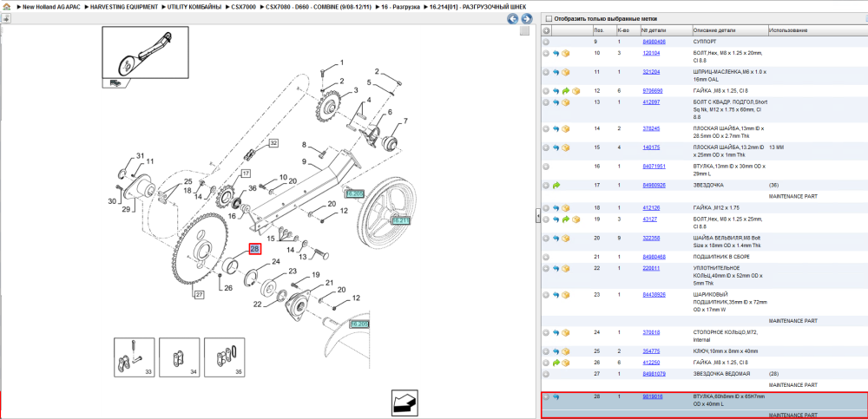Add row 15 with plus icon
This screenshot has width=868, height=419.
546,147
